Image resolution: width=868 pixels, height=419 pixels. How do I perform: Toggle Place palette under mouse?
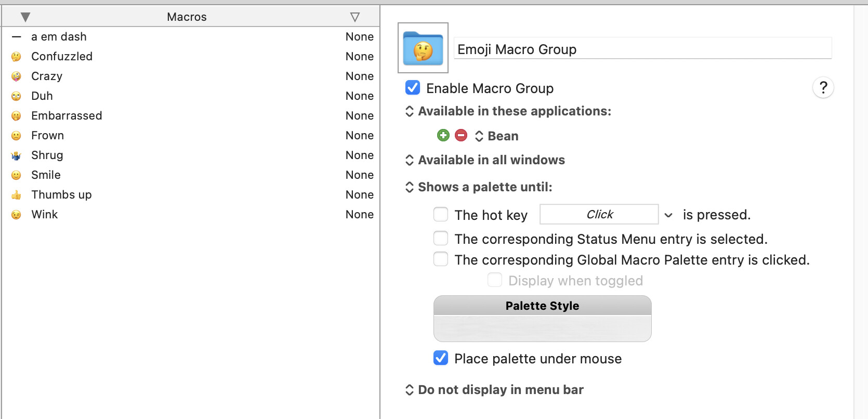[x=441, y=358]
